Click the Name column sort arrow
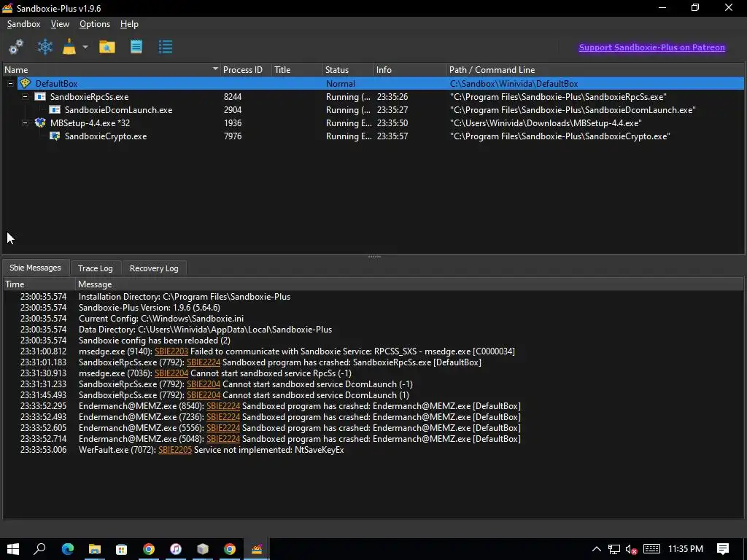The image size is (747, 560). tap(215, 69)
